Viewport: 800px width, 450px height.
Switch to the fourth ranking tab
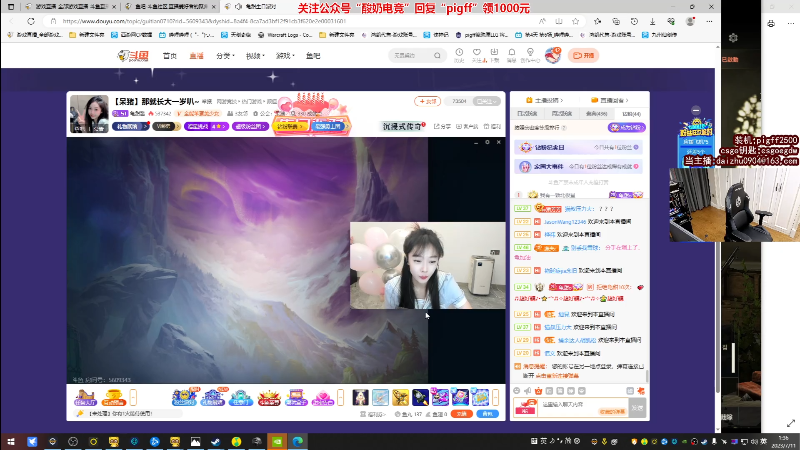pyautogui.click(x=631, y=114)
